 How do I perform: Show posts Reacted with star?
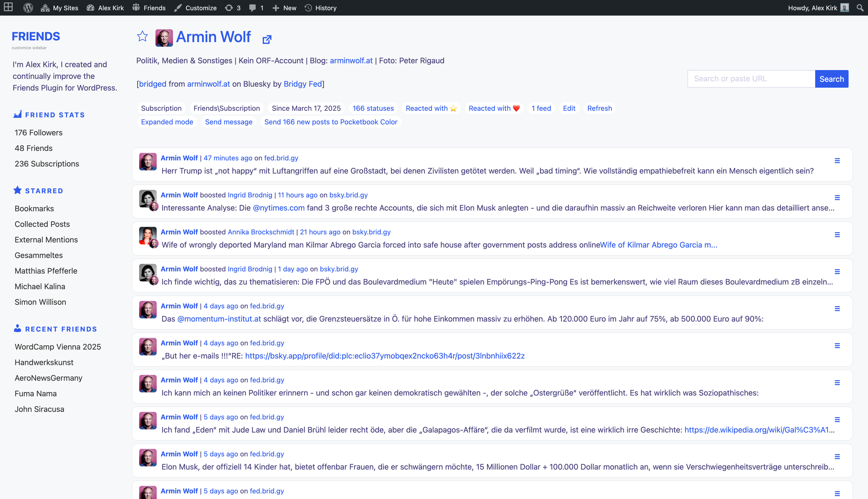tap(431, 108)
